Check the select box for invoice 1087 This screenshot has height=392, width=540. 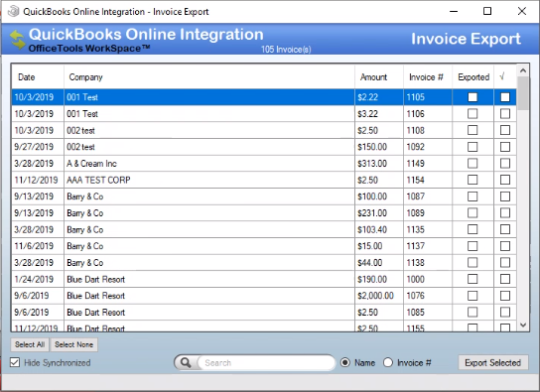tap(505, 196)
